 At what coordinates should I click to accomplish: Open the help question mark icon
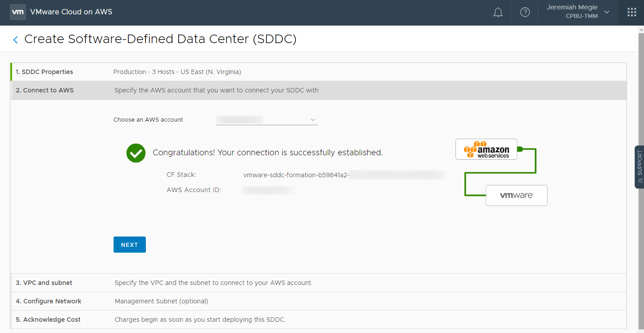click(x=525, y=13)
